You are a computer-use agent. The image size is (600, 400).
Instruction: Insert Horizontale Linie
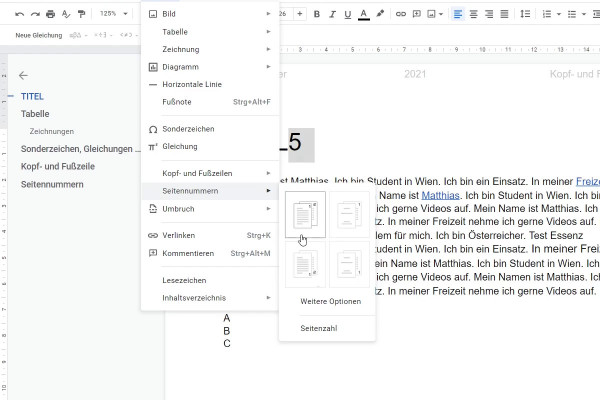click(x=210, y=85)
